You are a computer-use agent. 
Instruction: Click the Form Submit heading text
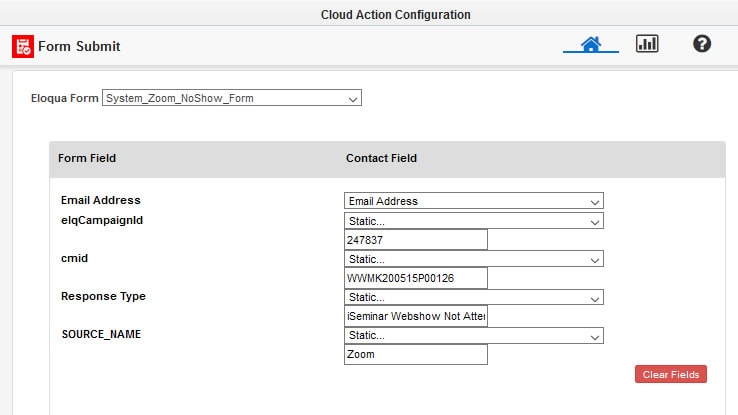pos(79,46)
